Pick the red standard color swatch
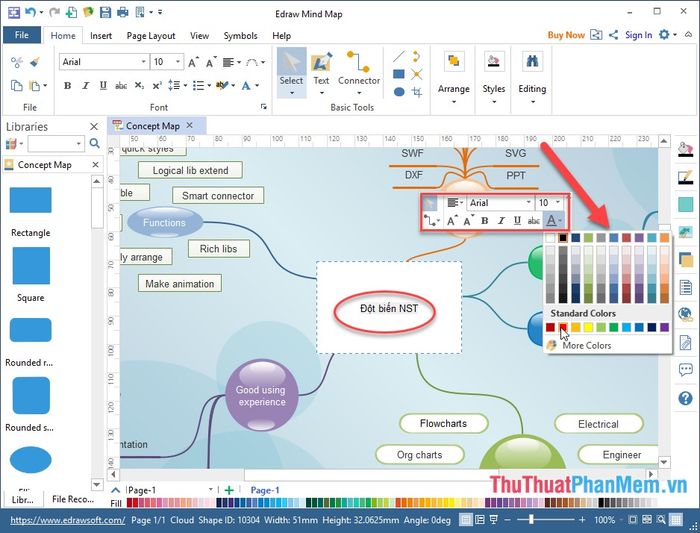Viewport: 700px width, 533px height. (563, 327)
